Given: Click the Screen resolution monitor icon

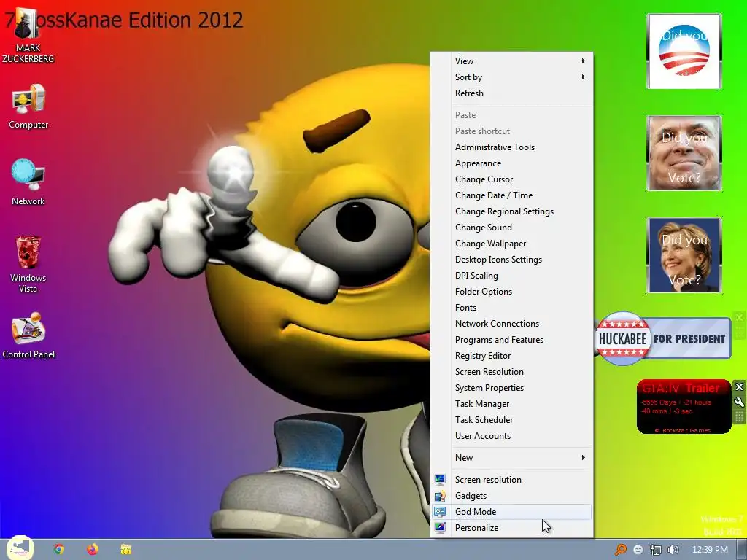Looking at the screenshot, I should pyautogui.click(x=440, y=480).
